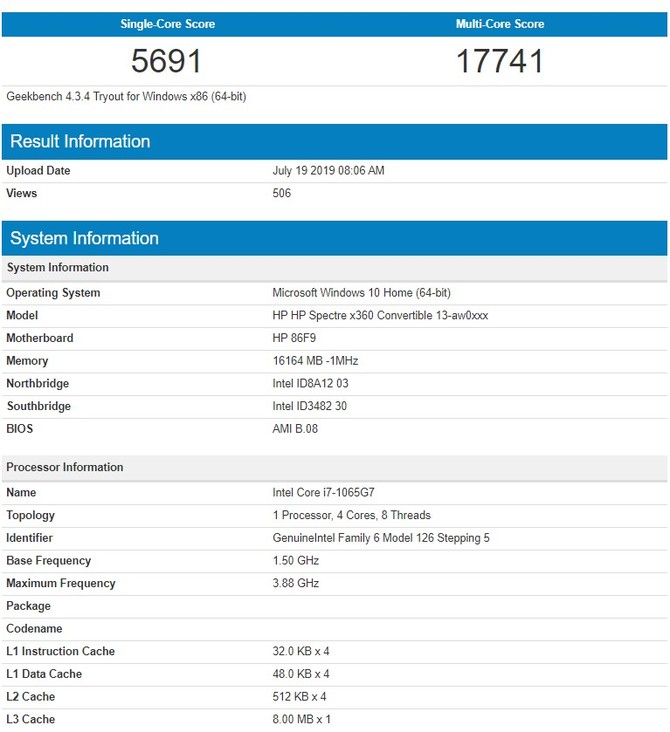The image size is (670, 732).
Task: Click the L2 Cache label
Action: pyautogui.click(x=30, y=697)
